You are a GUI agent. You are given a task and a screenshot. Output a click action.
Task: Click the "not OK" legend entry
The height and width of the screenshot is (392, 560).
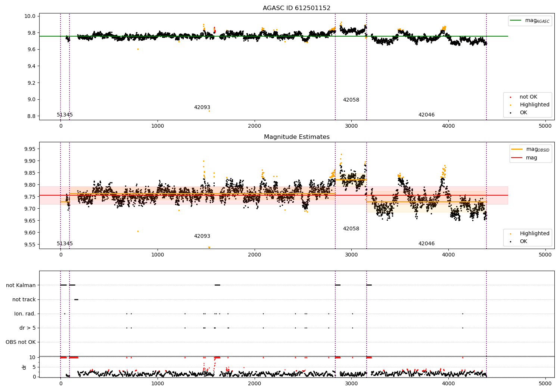(528, 97)
